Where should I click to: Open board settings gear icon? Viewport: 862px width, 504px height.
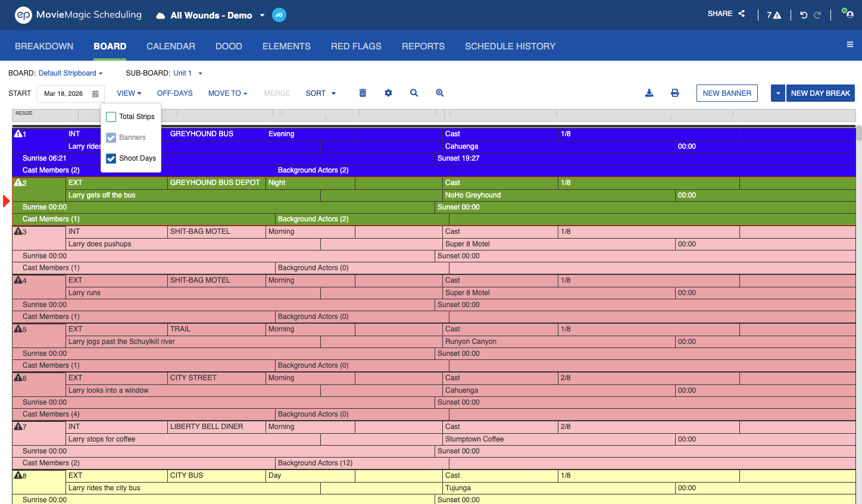(388, 93)
